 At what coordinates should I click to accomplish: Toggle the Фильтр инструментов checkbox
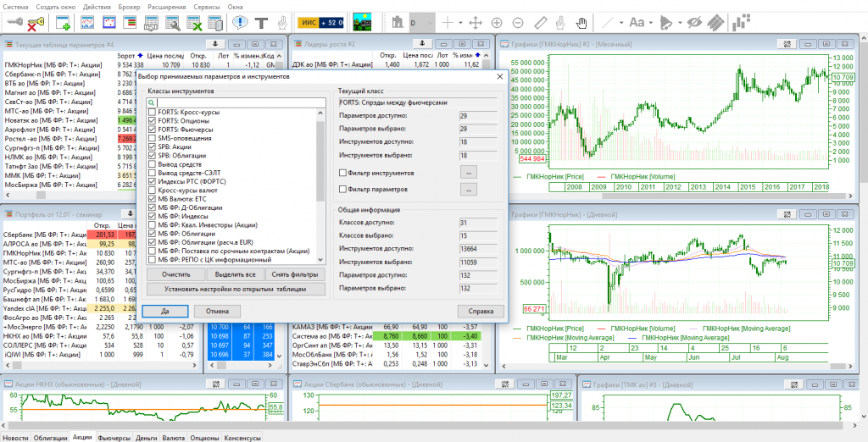[x=342, y=172]
